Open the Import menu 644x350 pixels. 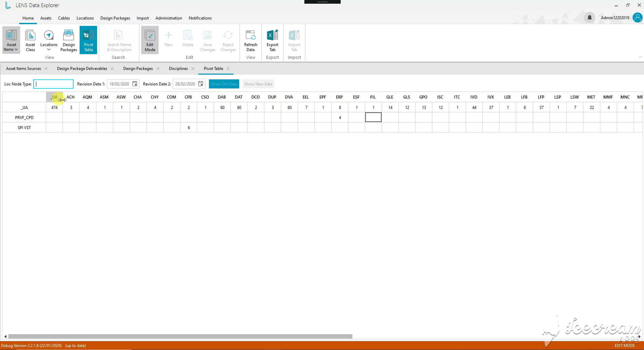(143, 18)
